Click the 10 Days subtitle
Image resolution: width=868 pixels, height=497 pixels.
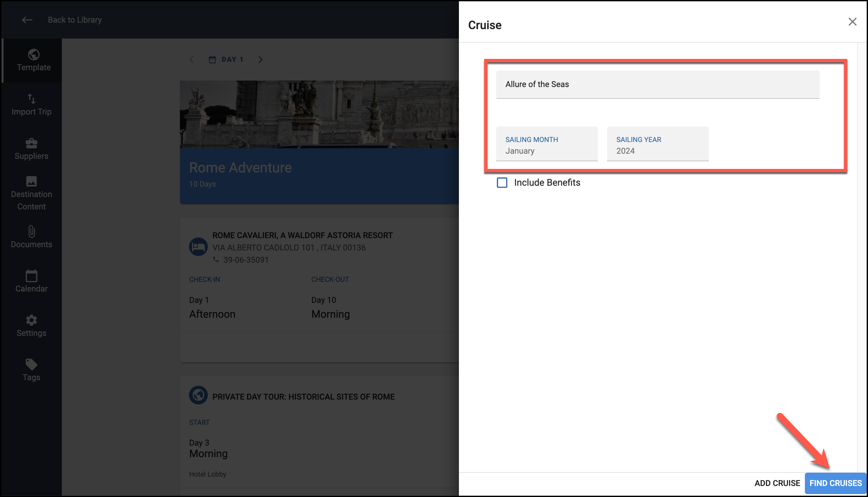tap(202, 184)
